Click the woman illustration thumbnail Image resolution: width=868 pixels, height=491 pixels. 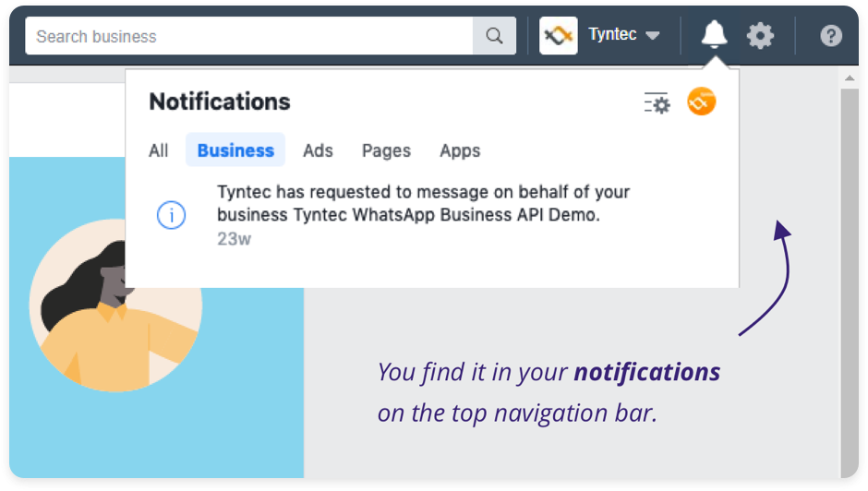[115, 305]
